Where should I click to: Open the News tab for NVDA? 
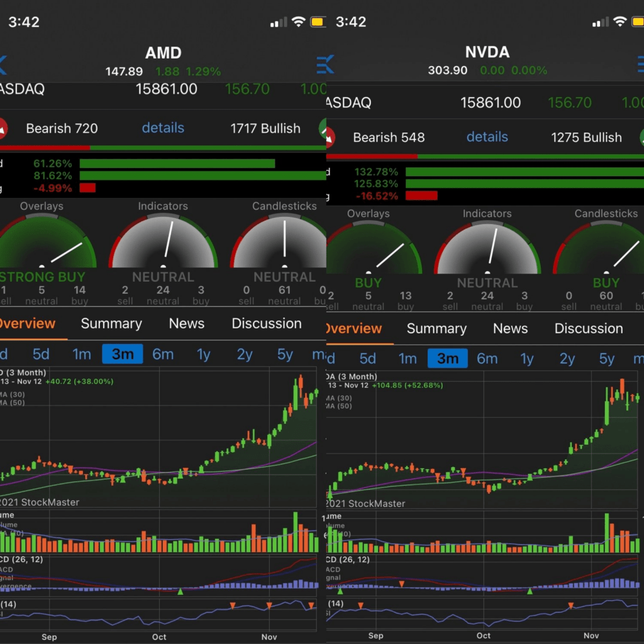click(510, 328)
